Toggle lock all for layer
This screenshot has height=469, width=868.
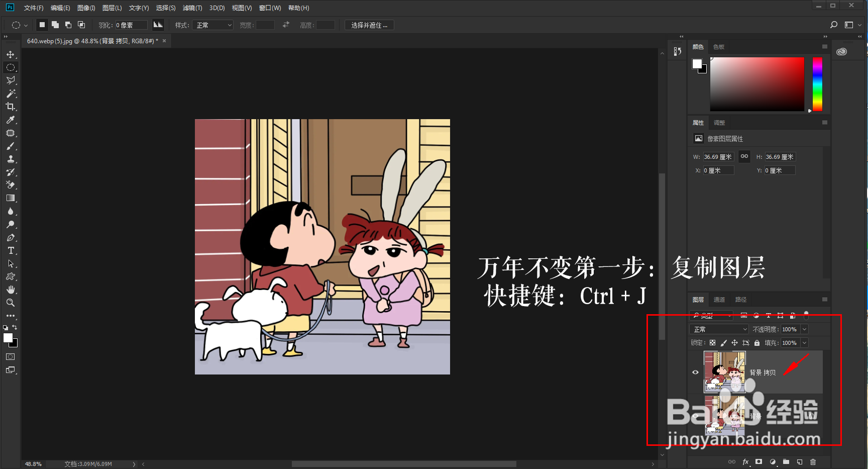click(757, 343)
